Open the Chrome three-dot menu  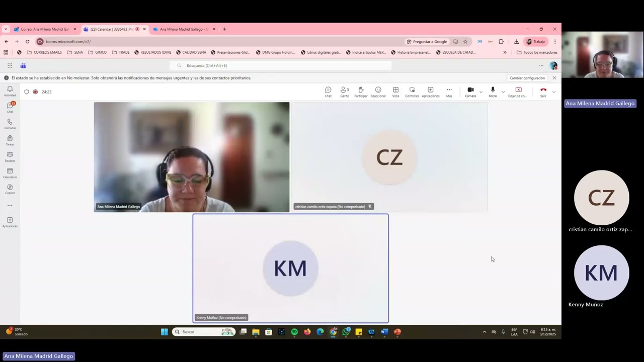[555, 42]
